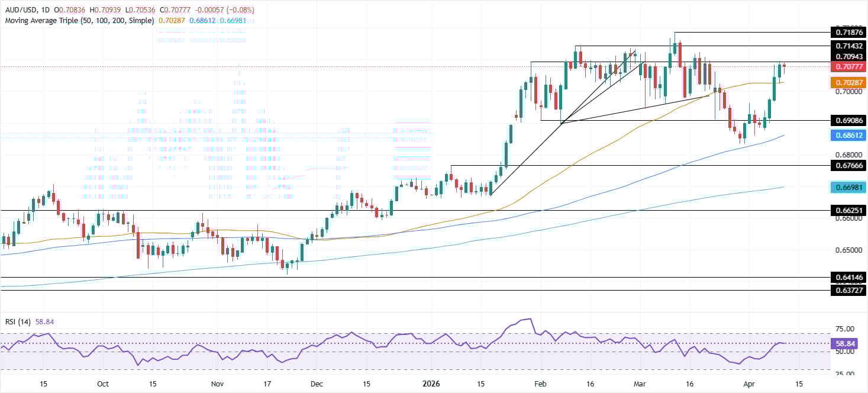The image size is (868, 393).
Task: Select the blue 100-MA price tag 0.68612
Action: pos(847,136)
